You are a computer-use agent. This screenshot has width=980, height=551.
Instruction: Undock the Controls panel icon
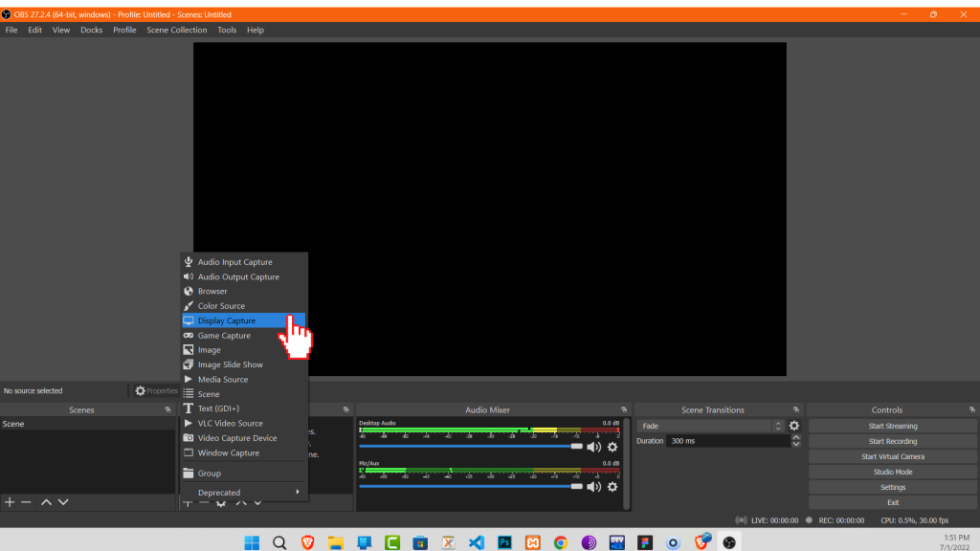972,409
